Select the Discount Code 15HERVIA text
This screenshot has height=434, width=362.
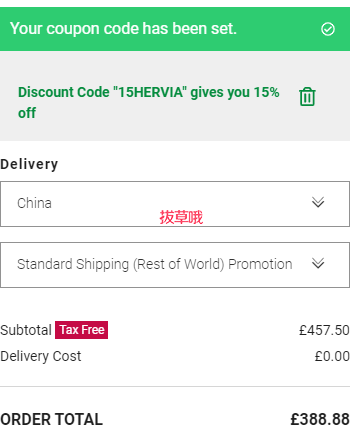149,102
